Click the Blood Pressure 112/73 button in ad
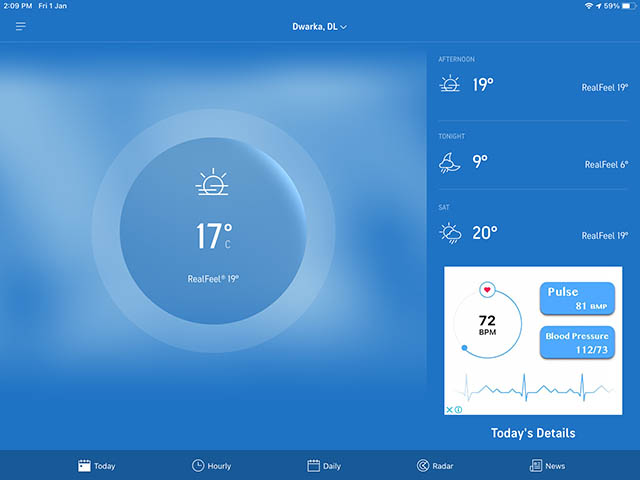640x480 pixels. point(577,342)
